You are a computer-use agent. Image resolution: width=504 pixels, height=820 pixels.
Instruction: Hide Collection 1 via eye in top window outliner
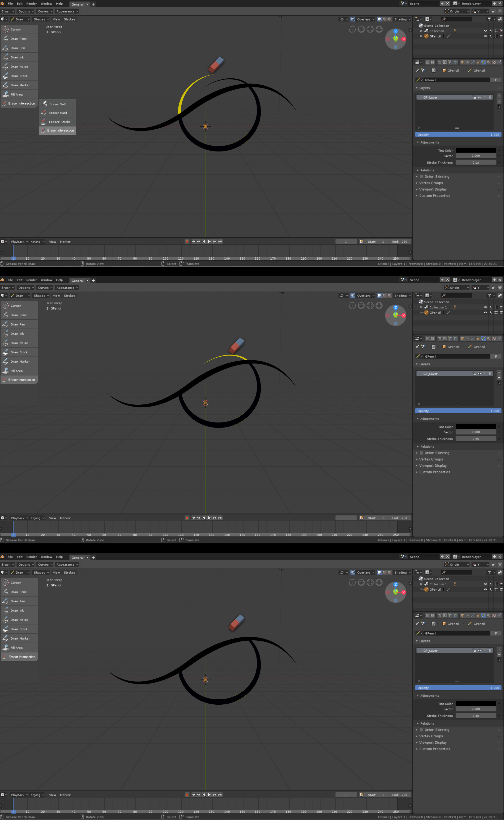[485, 31]
